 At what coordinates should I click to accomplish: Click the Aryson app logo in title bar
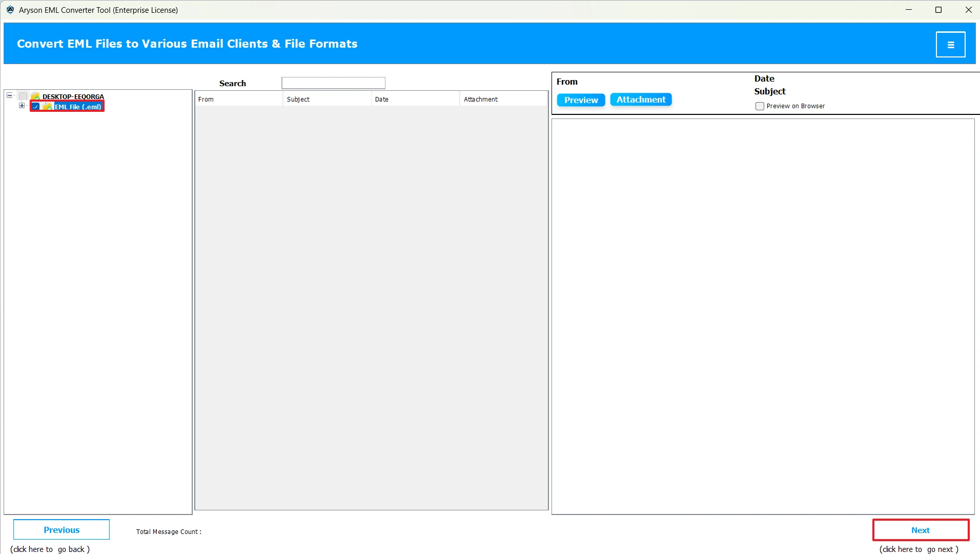pos(10,10)
